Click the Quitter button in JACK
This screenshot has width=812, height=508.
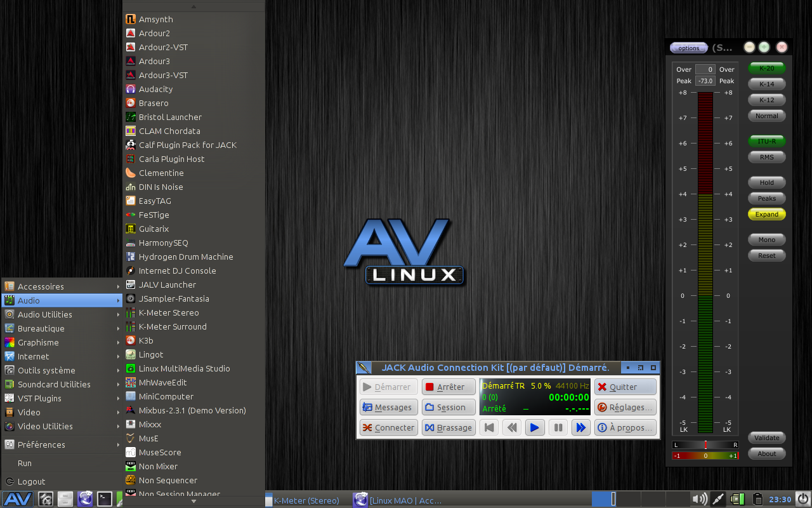(625, 387)
